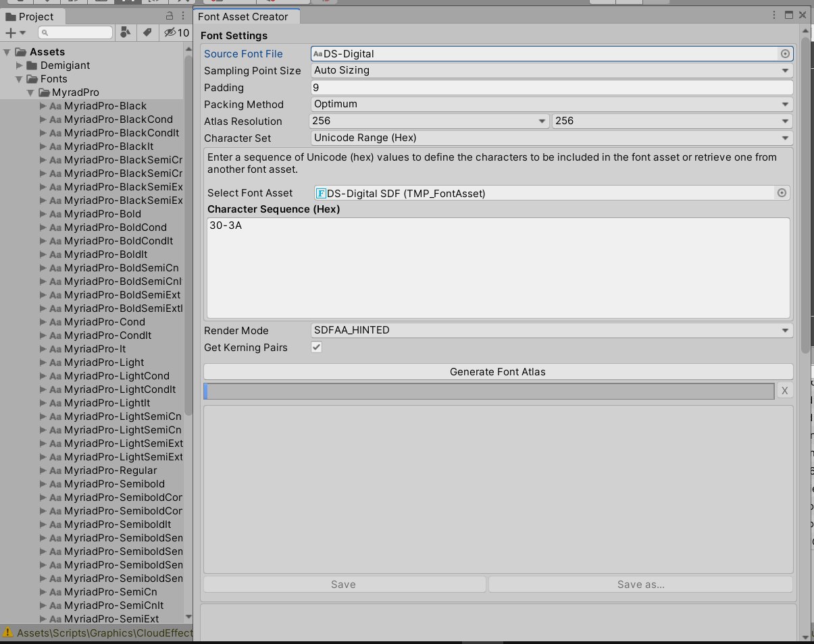Click the Source Font File label
This screenshot has height=644, width=814.
click(x=243, y=53)
